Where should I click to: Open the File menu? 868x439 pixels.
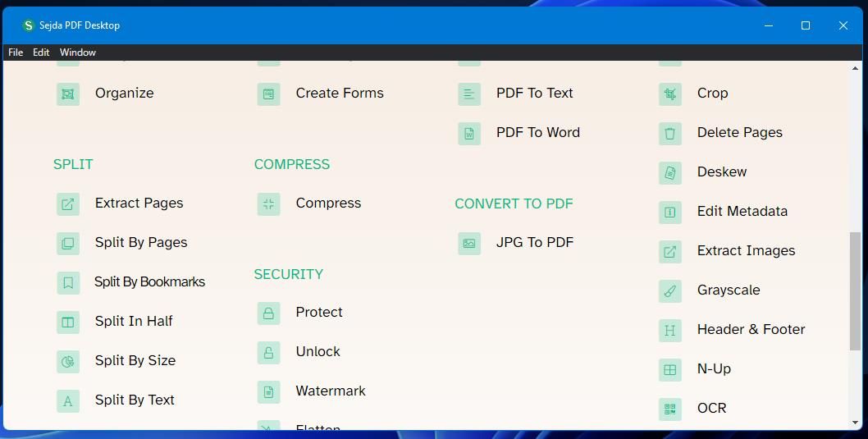[x=16, y=52]
